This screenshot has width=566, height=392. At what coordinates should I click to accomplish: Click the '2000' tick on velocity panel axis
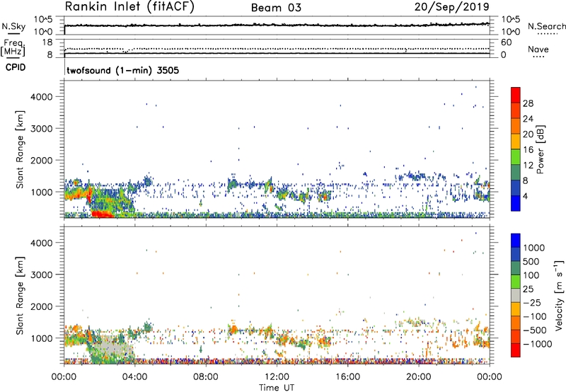tap(42, 306)
